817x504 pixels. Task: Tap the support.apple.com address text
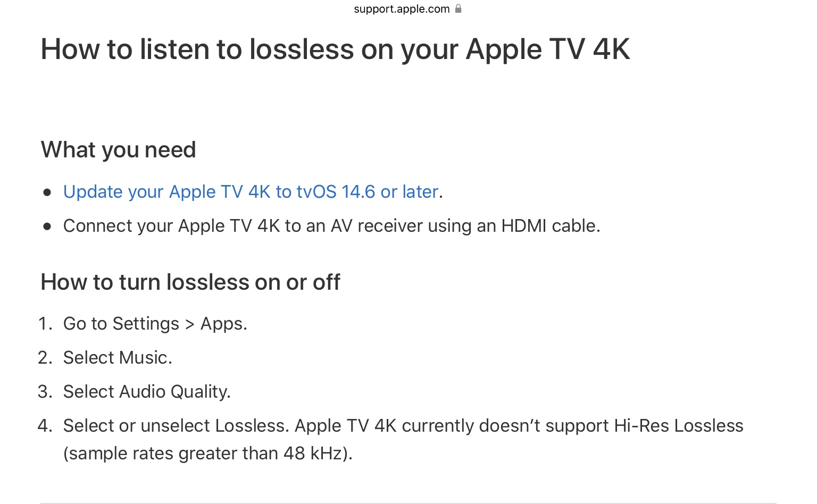click(402, 9)
